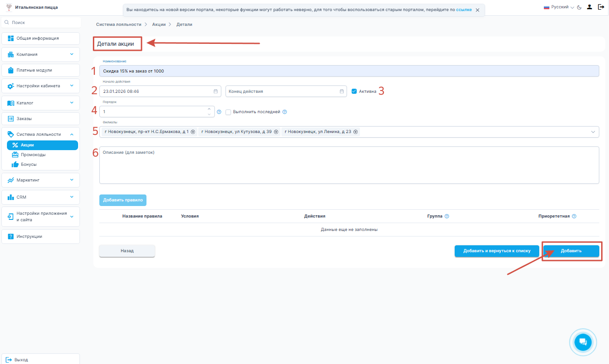
Task: Click the logout icon in top bar
Action: (601, 7)
